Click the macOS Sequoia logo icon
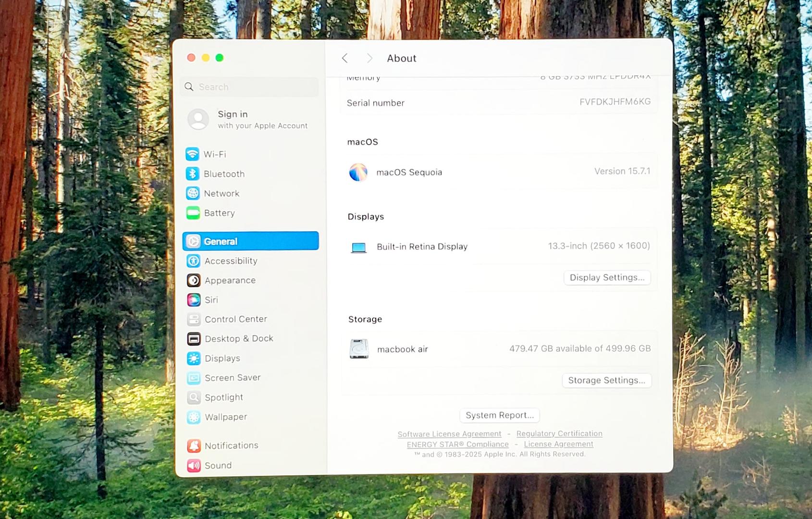The image size is (812, 519). click(358, 172)
